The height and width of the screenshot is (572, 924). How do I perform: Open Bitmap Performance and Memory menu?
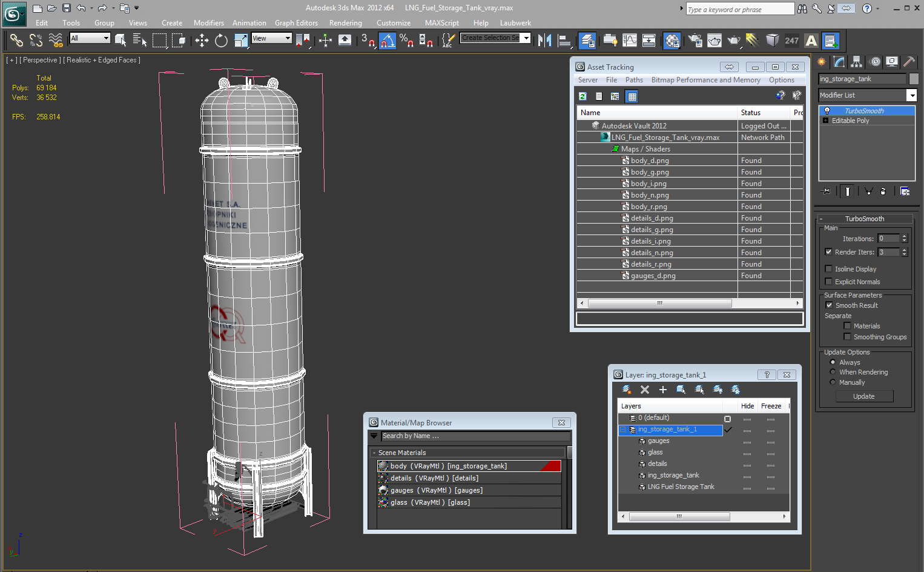(705, 80)
